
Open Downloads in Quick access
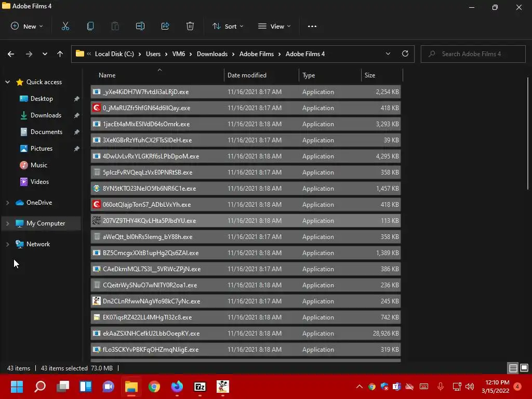pyautogui.click(x=46, y=115)
